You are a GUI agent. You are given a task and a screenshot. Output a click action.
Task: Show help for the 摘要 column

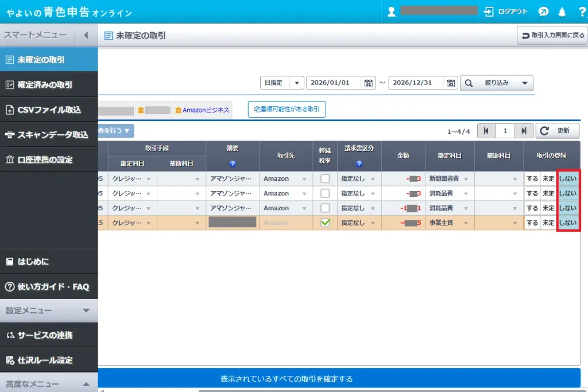(233, 164)
